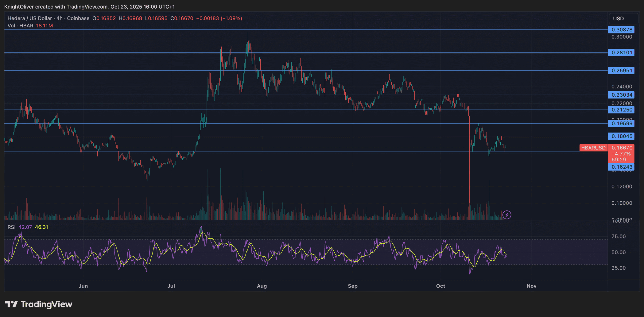
Task: Click the purple lightning bolt icon
Action: tap(507, 215)
